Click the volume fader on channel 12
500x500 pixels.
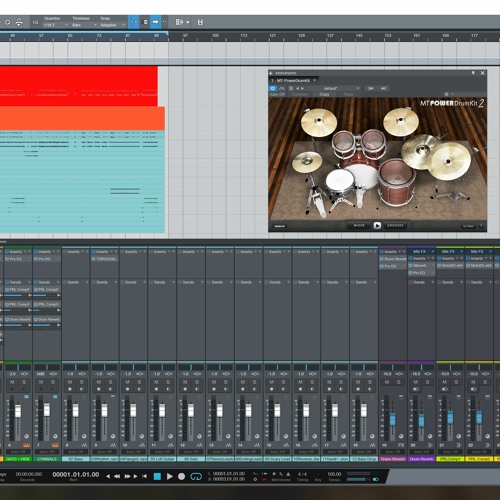(x=191, y=411)
